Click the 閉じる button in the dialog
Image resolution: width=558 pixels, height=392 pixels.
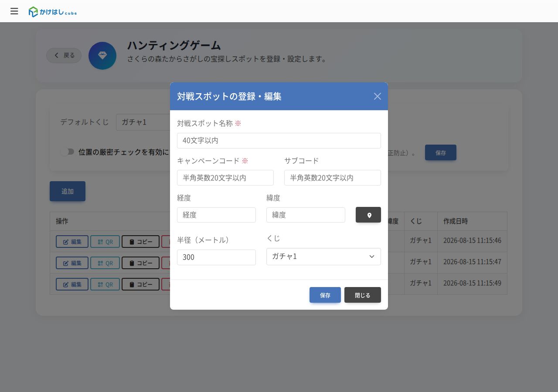[363, 295]
